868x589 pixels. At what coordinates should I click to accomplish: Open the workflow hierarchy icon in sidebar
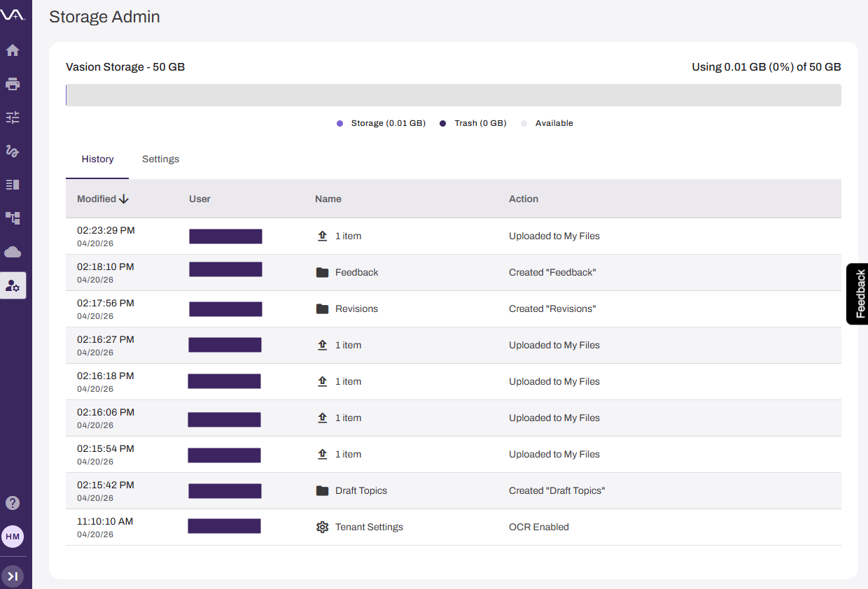coord(13,218)
